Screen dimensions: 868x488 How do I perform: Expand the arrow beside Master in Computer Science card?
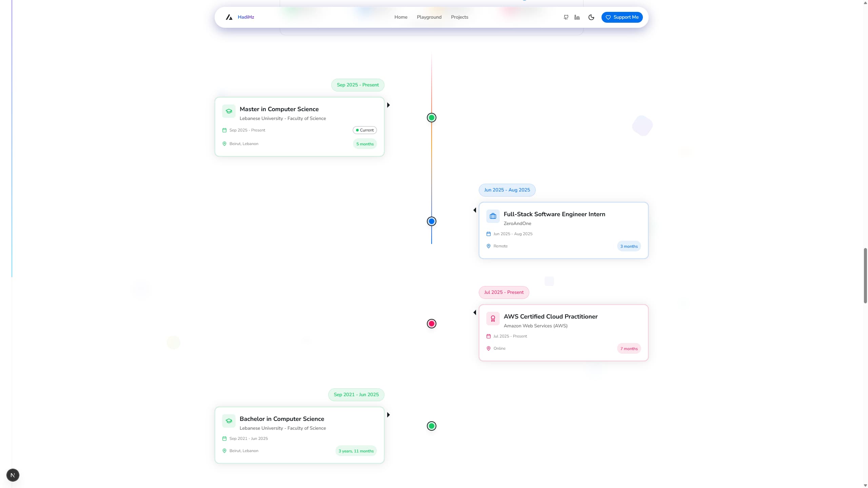pos(388,105)
